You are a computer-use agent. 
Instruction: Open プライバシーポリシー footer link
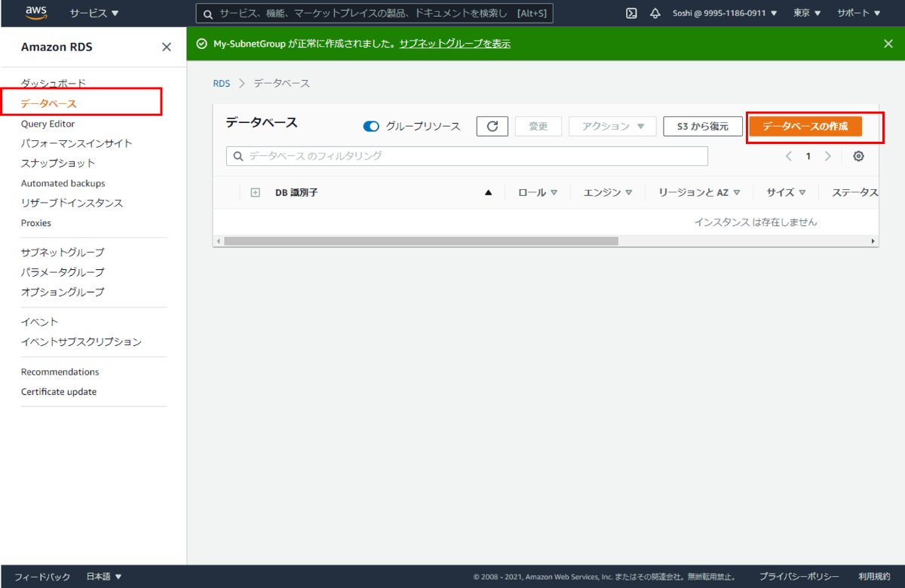tap(799, 577)
